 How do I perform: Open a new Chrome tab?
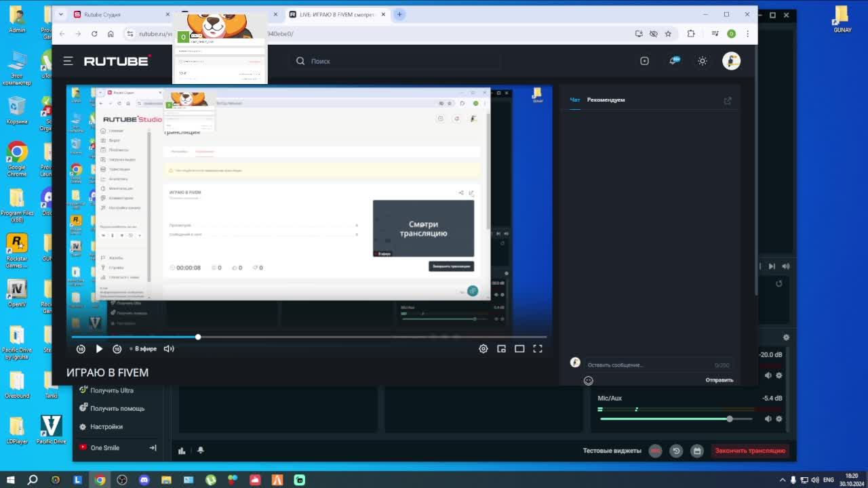pos(399,14)
